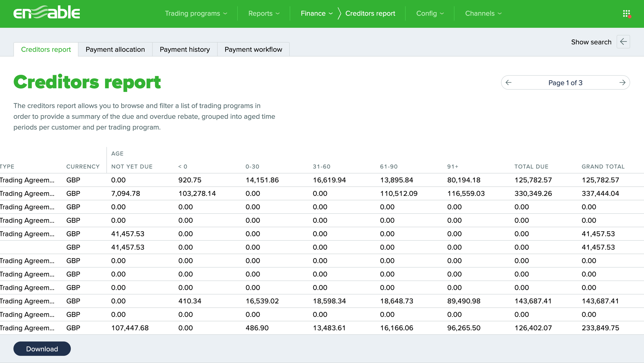This screenshot has width=644, height=363.
Task: Click the Show search label
Action: [x=591, y=42]
